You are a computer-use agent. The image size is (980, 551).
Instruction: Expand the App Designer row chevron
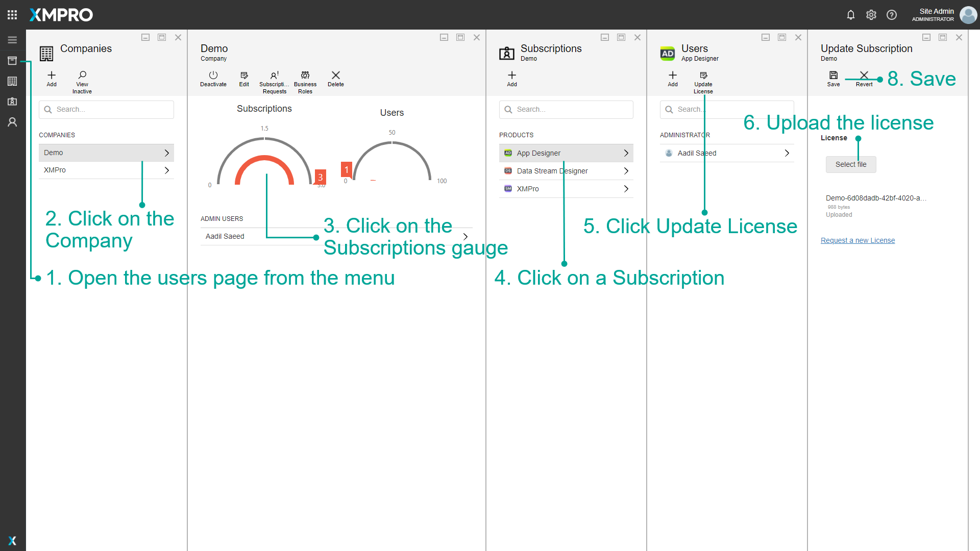pos(626,153)
